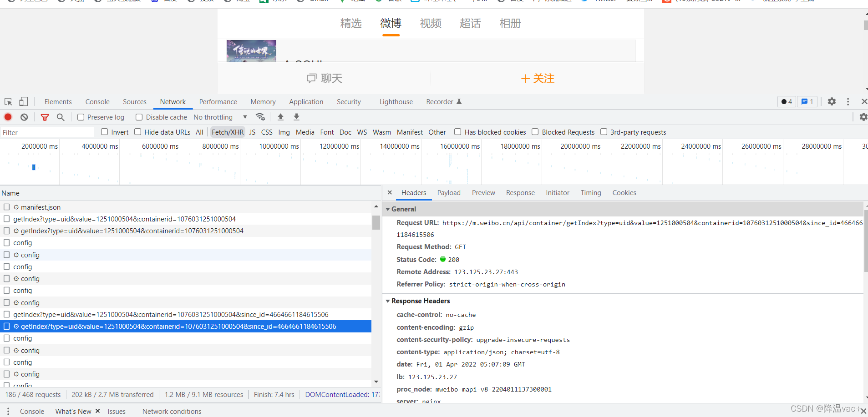868x417 pixels.
Task: Switch to the Performance tab
Action: click(x=218, y=102)
